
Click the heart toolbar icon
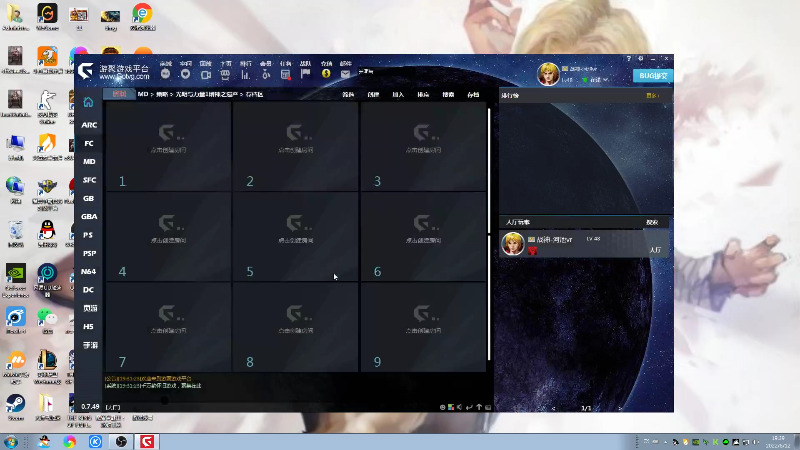click(185, 74)
